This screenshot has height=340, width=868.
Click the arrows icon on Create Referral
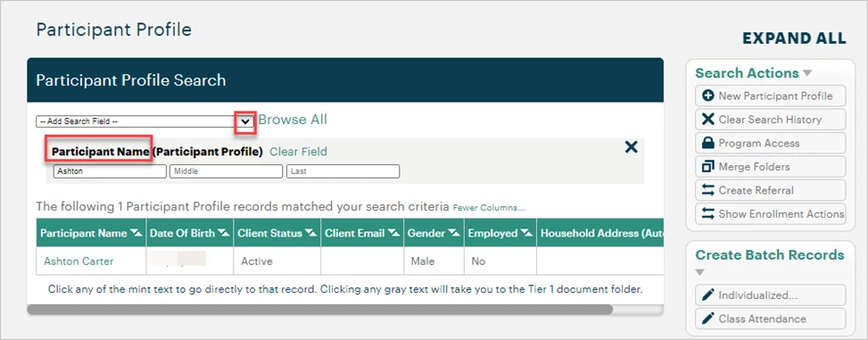pyautogui.click(x=708, y=190)
